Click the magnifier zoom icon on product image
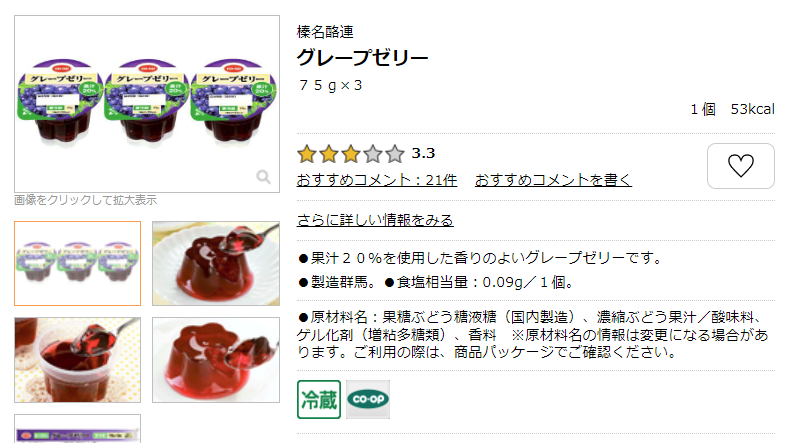 click(x=263, y=177)
